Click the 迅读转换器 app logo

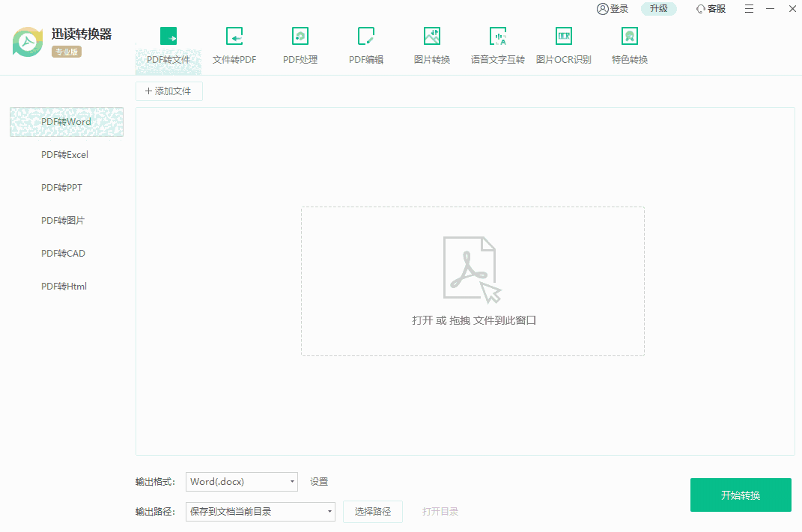click(x=27, y=41)
